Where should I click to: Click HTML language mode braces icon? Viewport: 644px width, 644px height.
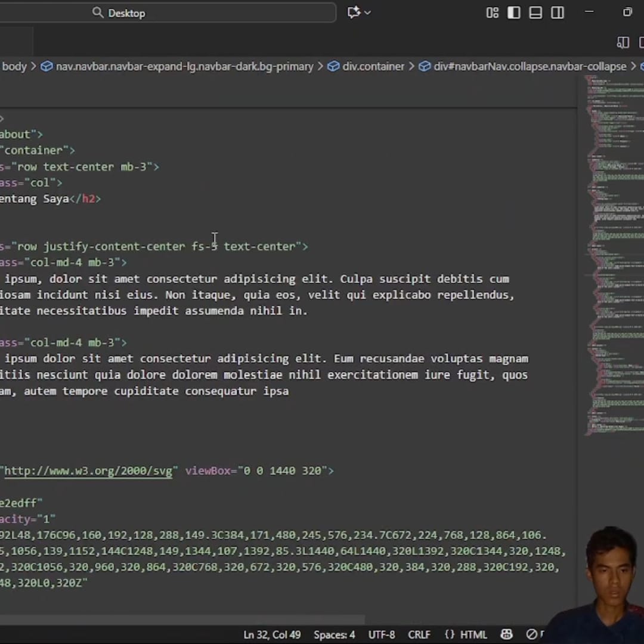click(450, 634)
